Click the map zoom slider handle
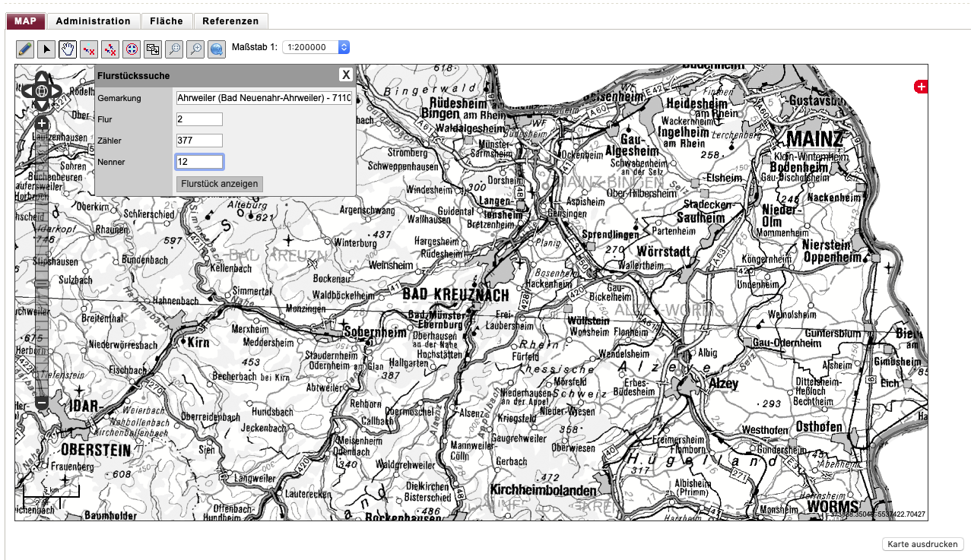The image size is (971, 560). click(42, 283)
